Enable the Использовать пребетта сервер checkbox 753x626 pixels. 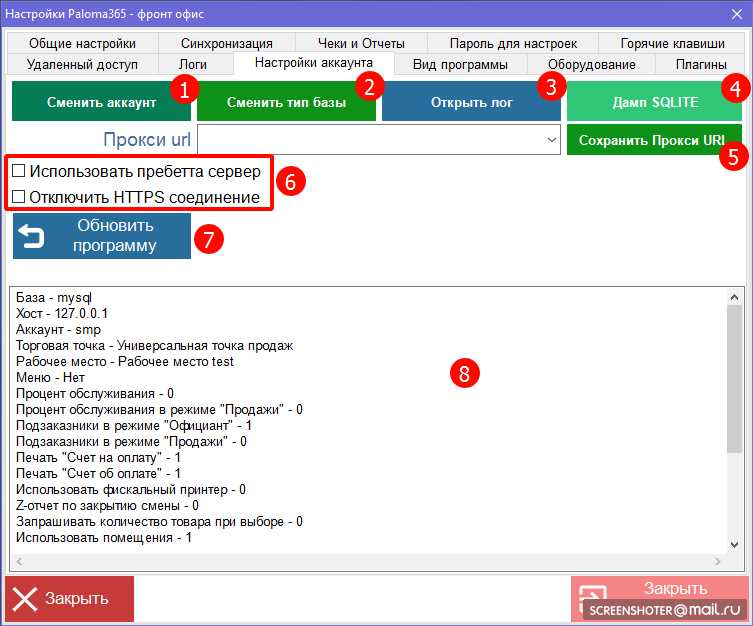click(x=18, y=171)
